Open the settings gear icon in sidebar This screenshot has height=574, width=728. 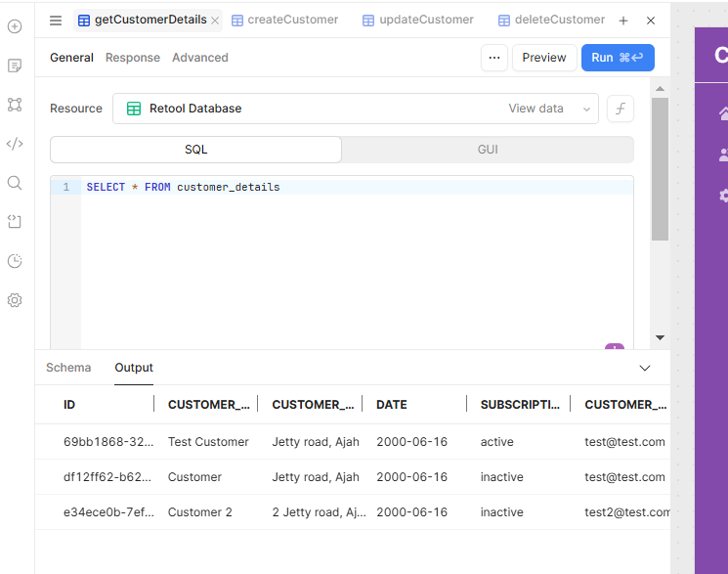[x=15, y=300]
